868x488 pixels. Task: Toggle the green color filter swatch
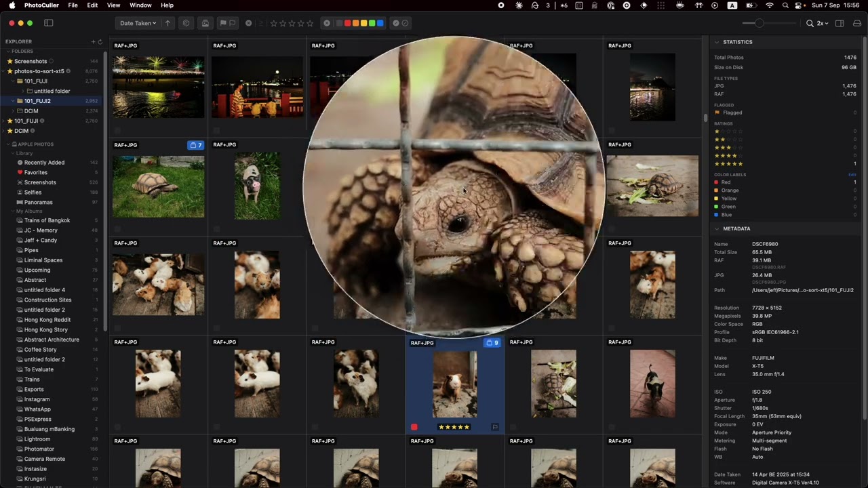click(x=372, y=23)
